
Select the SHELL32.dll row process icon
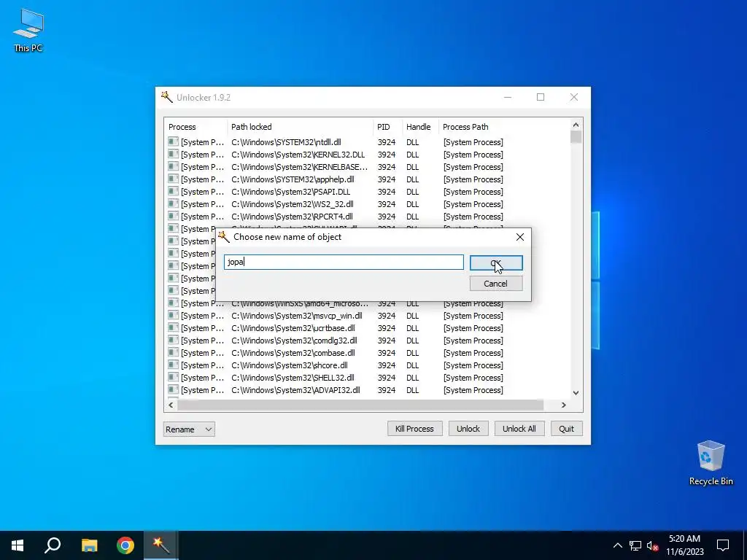tap(173, 377)
